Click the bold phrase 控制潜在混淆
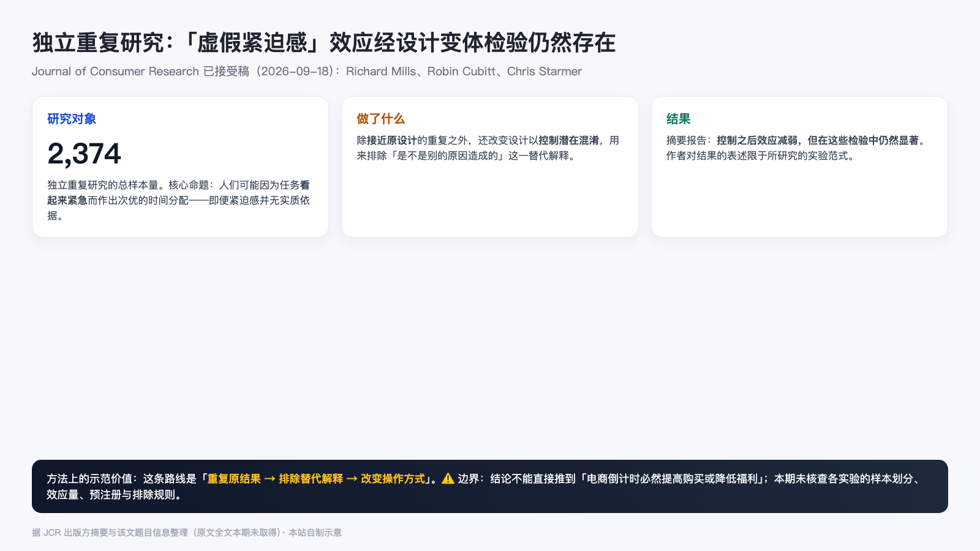Image resolution: width=980 pixels, height=551 pixels. pyautogui.click(x=568, y=140)
